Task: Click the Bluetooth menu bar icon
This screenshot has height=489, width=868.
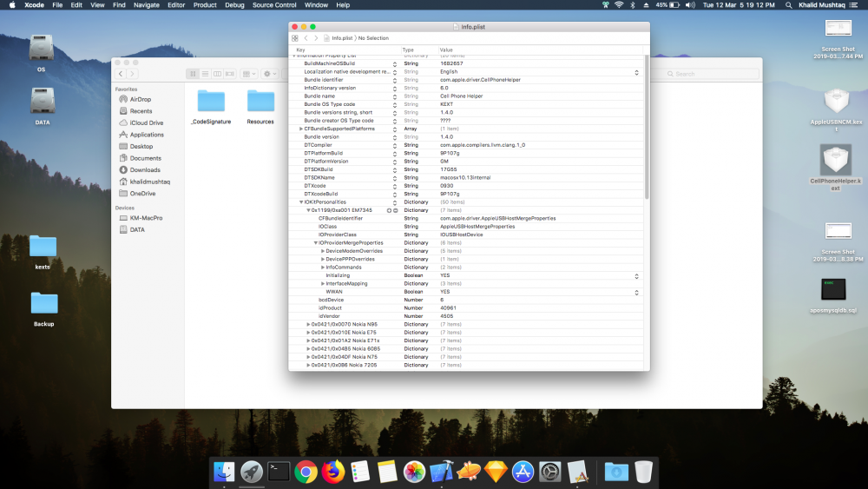Action: coord(632,5)
